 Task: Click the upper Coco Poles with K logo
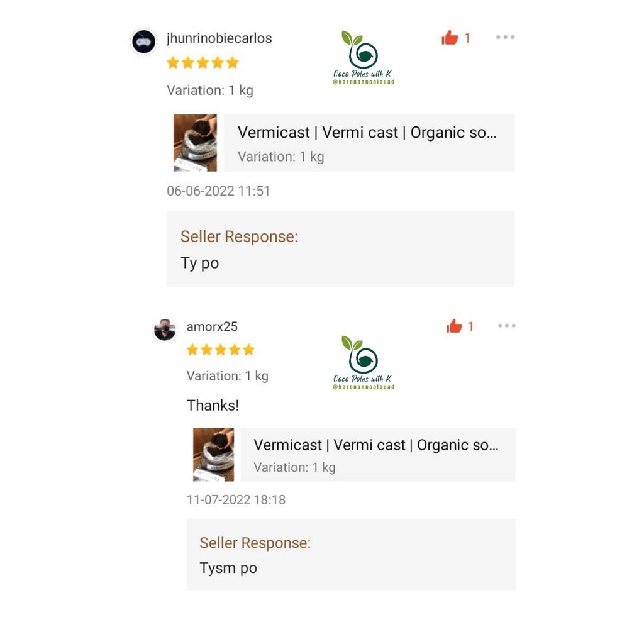point(364,57)
